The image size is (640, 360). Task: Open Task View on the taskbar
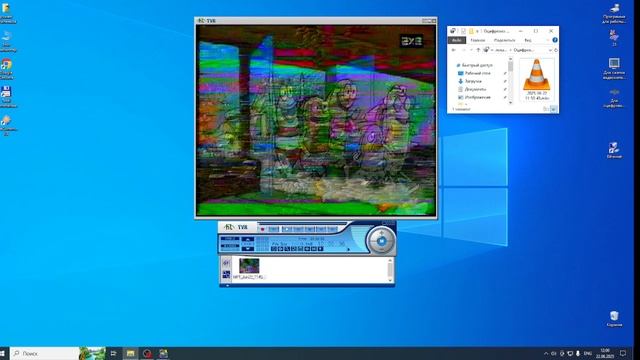click(113, 353)
